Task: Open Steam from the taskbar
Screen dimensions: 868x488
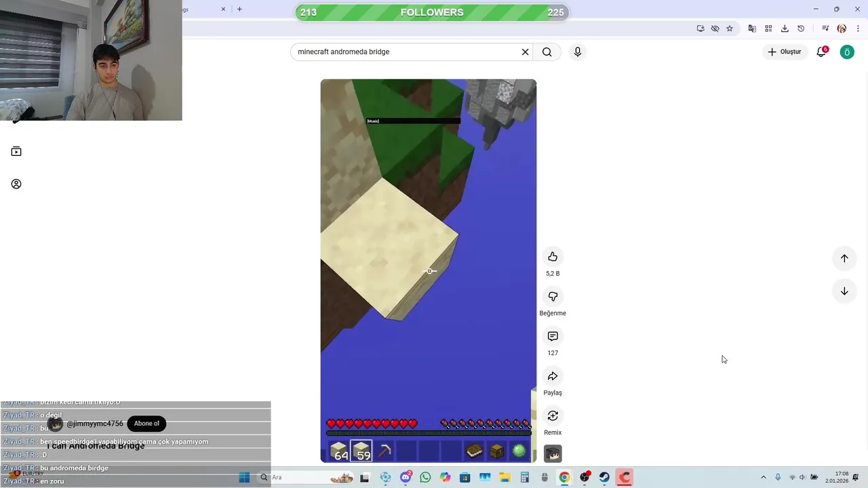Action: tap(604, 478)
